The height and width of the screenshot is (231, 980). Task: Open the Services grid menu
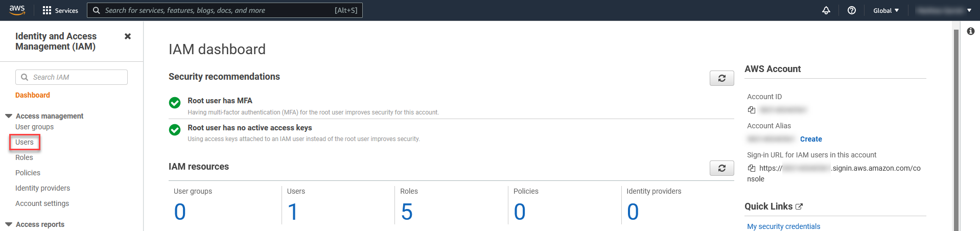point(60,10)
